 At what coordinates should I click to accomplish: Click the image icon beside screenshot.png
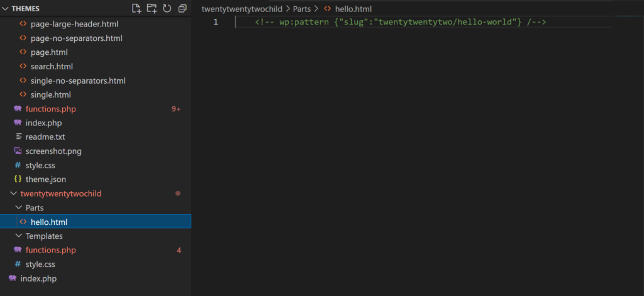coord(18,151)
